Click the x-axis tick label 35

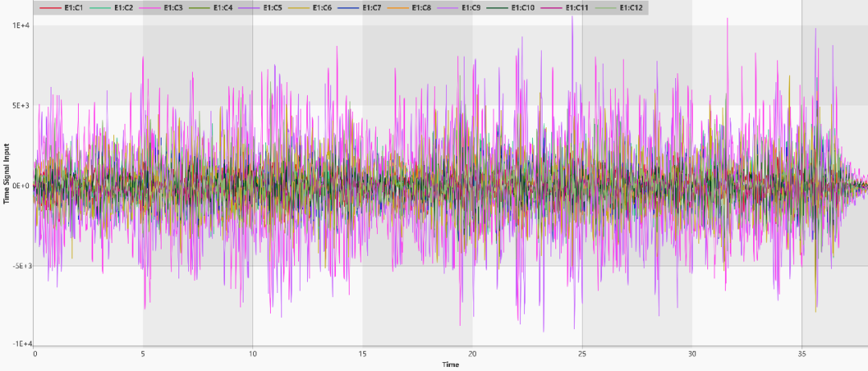point(802,353)
